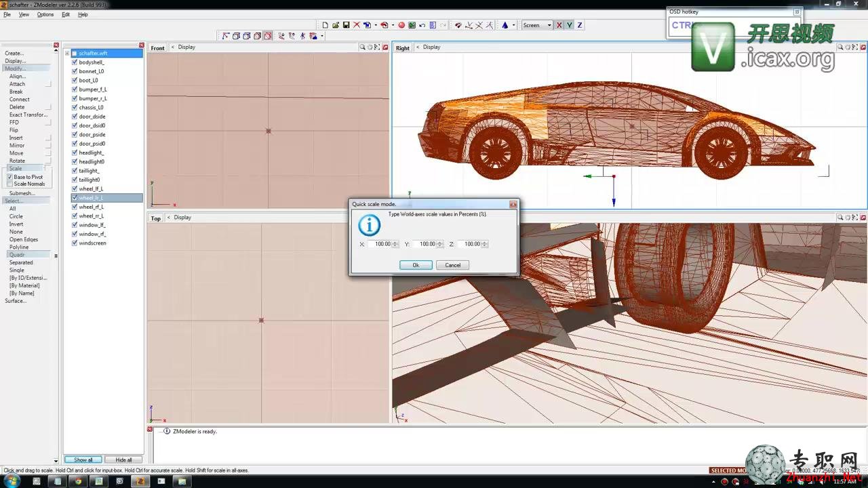Image resolution: width=868 pixels, height=488 pixels.
Task: Open the Edit menu
Action: (66, 14)
